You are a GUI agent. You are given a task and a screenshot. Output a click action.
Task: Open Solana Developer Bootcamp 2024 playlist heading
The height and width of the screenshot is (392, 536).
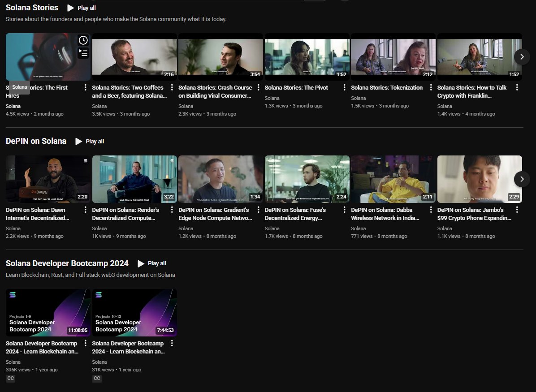coord(67,263)
